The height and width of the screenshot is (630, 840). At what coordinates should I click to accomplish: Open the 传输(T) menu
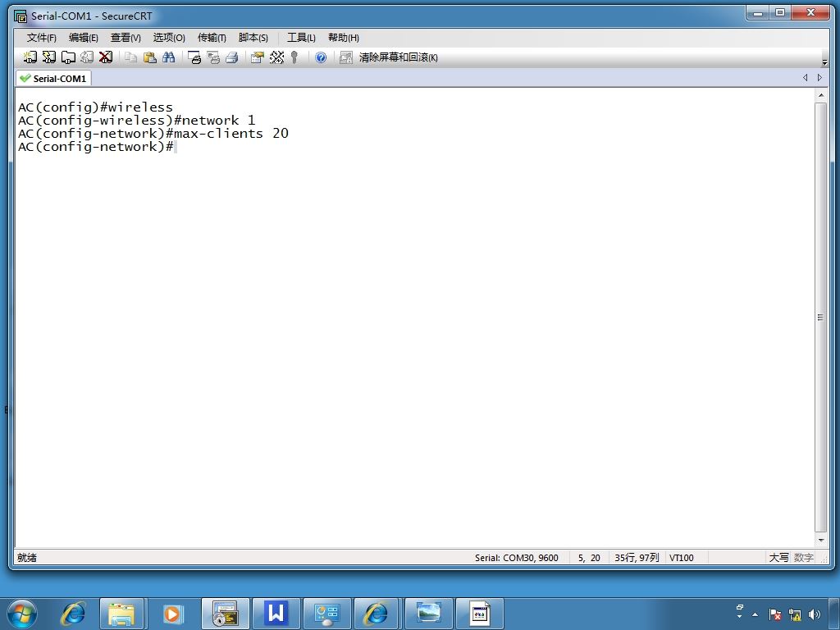pos(212,38)
